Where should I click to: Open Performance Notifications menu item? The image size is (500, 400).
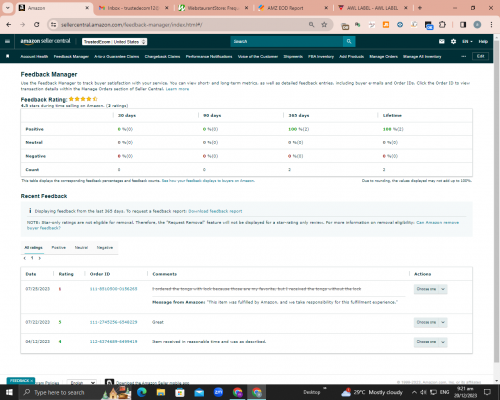pyautogui.click(x=209, y=56)
